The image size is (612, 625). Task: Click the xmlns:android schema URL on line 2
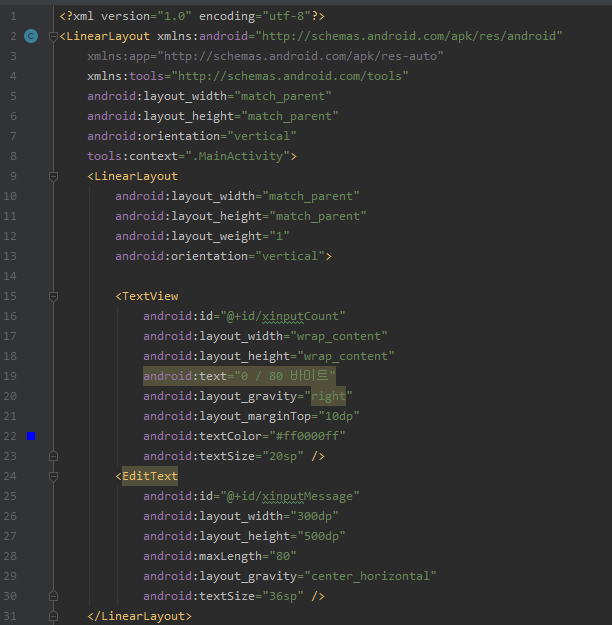pyautogui.click(x=409, y=36)
